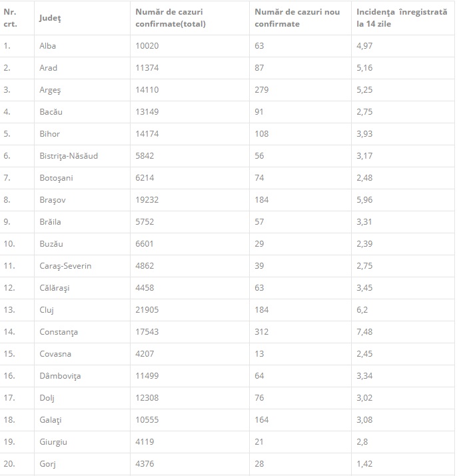Screen dimensions: 457x476
Task: Click the Gorj incidence value 1,42
Action: [364, 464]
